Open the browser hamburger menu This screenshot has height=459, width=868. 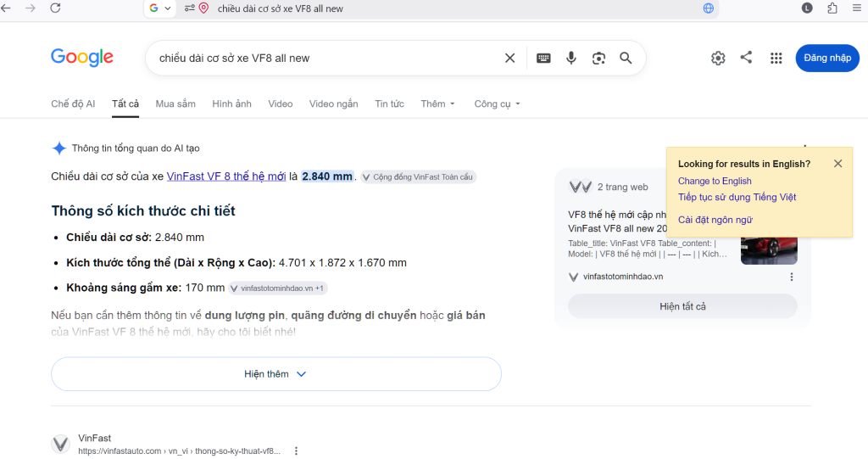tap(857, 8)
